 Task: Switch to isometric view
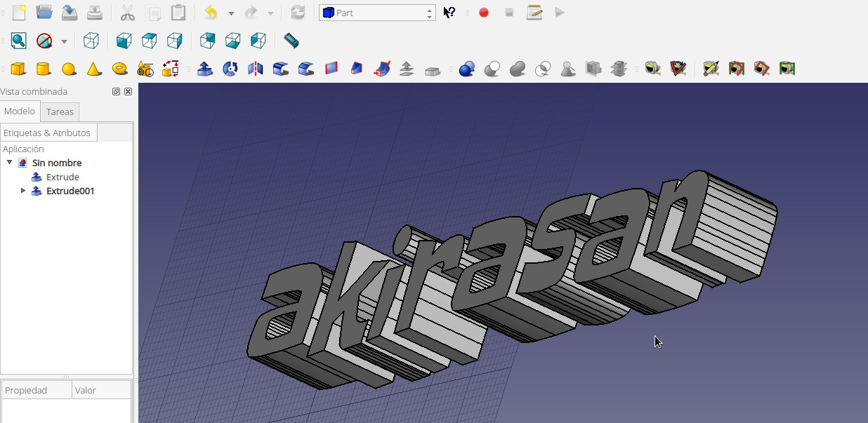(91, 41)
